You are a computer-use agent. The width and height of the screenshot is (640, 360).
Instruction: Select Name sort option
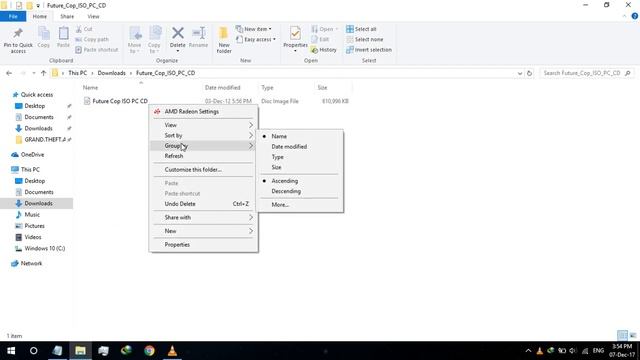[x=300, y=136]
